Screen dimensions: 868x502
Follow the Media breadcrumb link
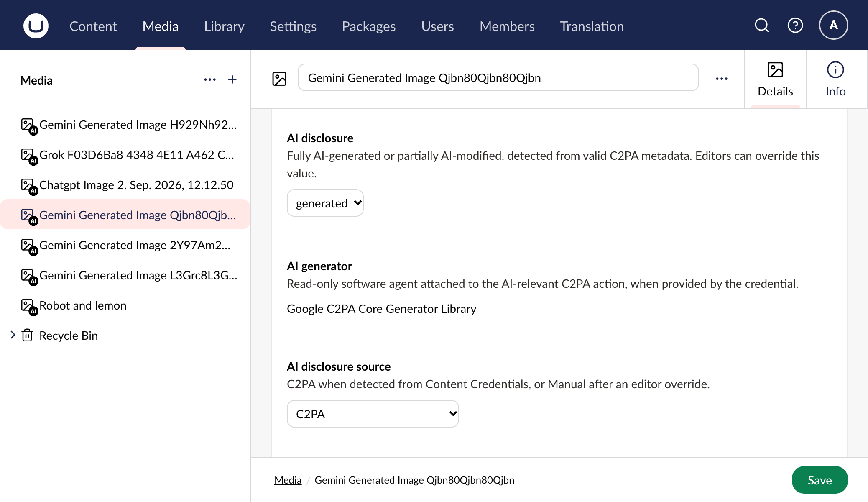point(288,480)
